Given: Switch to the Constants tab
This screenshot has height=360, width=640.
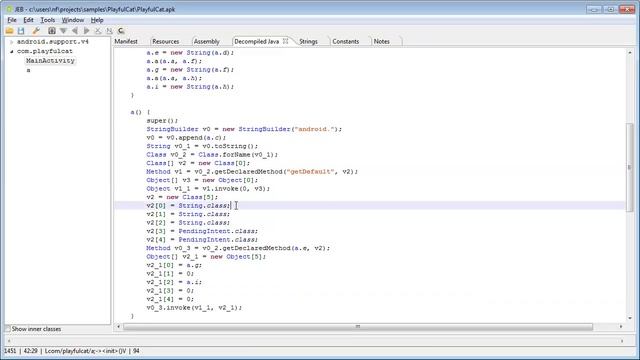Looking at the screenshot, I should pyautogui.click(x=345, y=41).
